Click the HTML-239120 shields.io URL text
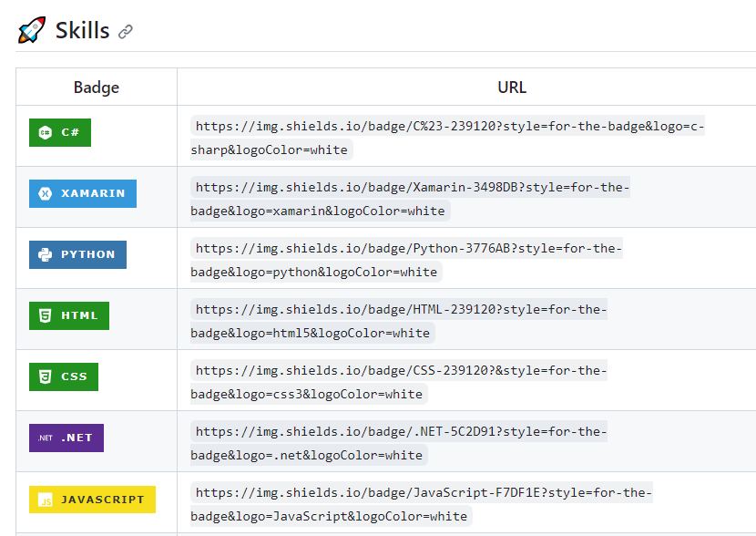Image resolution: width=756 pixels, height=536 pixels. pos(399,321)
